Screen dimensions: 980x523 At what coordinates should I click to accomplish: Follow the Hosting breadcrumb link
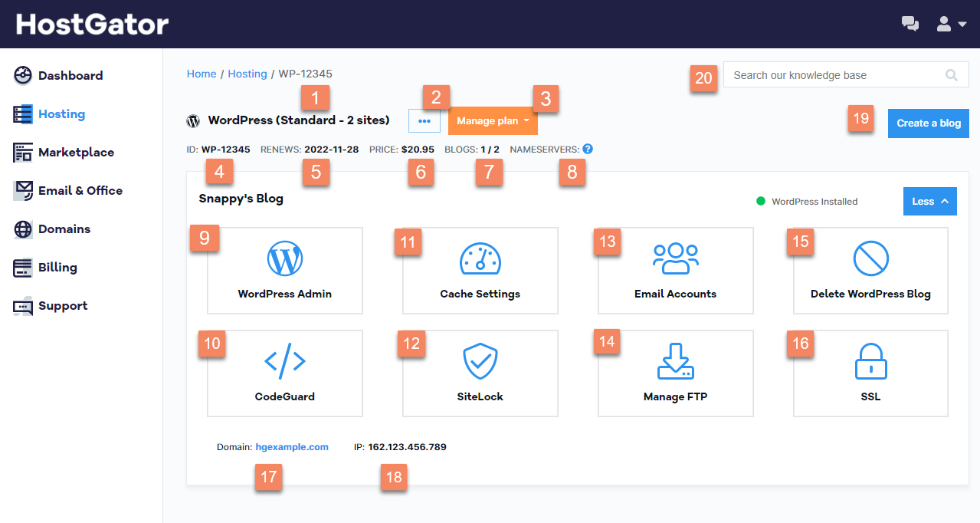coord(247,74)
